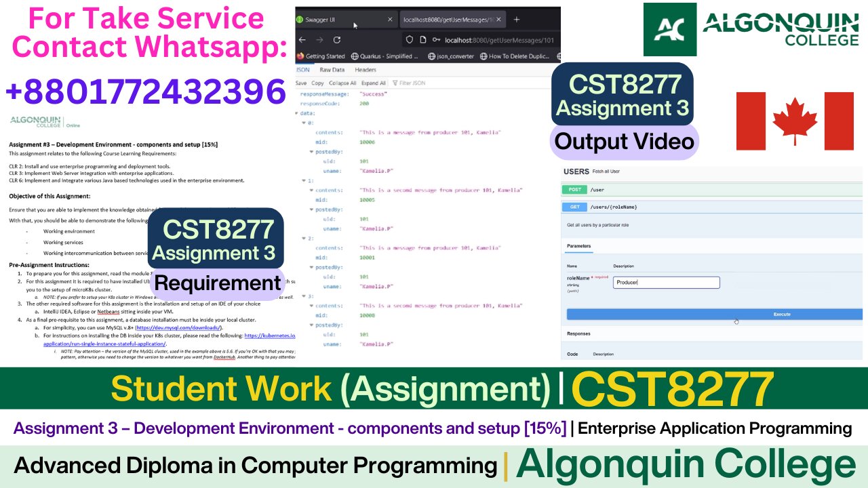The image size is (868, 488).
Task: Collapse the 0: array item node
Action: 304,123
